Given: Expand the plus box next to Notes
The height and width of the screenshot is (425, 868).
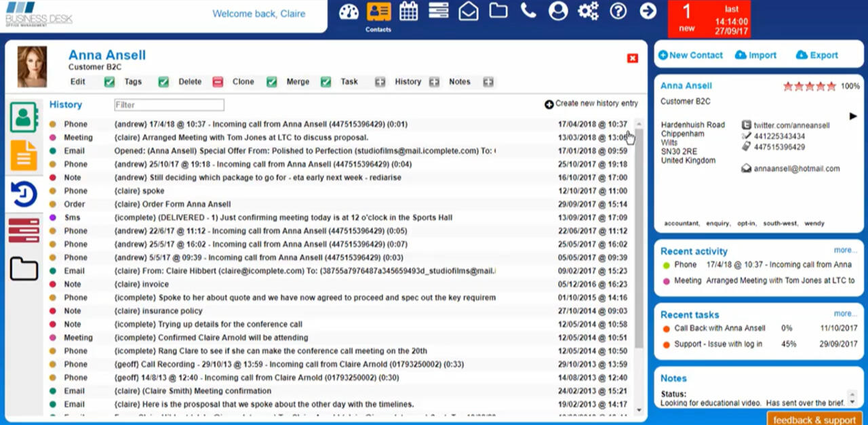Looking at the screenshot, I should pos(488,82).
